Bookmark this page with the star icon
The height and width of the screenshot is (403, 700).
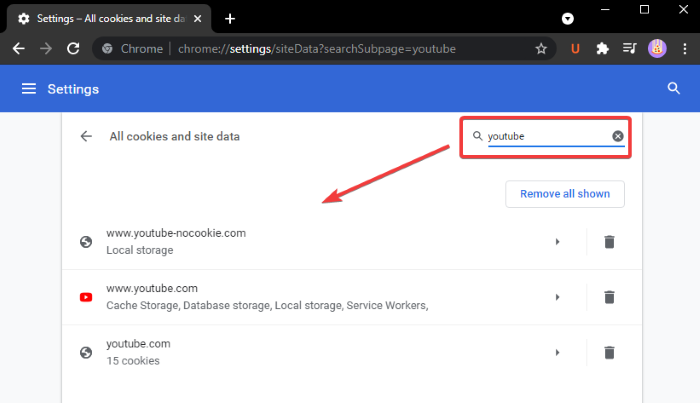[x=541, y=48]
